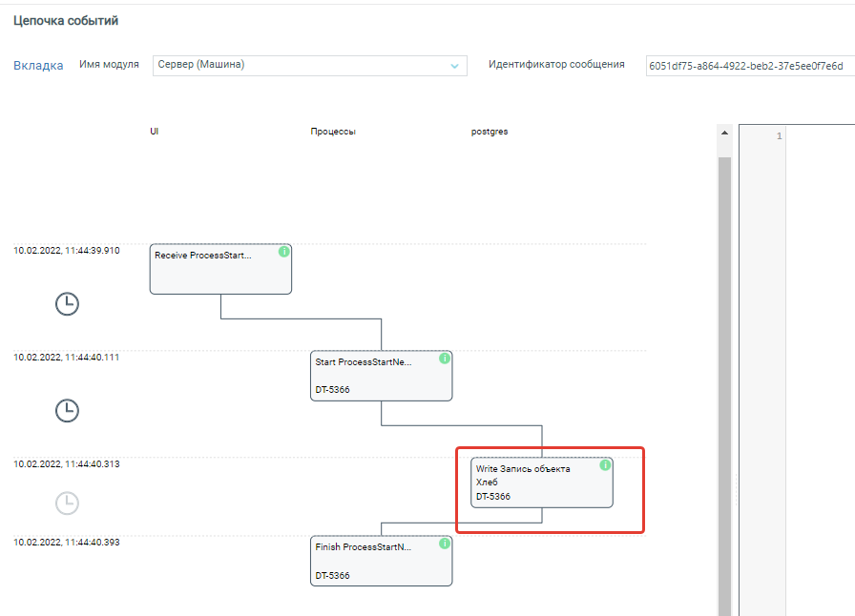Screen dimensions: 855x616
Task: Select the Receive ProcessStart event node
Action: pyautogui.click(x=215, y=274)
